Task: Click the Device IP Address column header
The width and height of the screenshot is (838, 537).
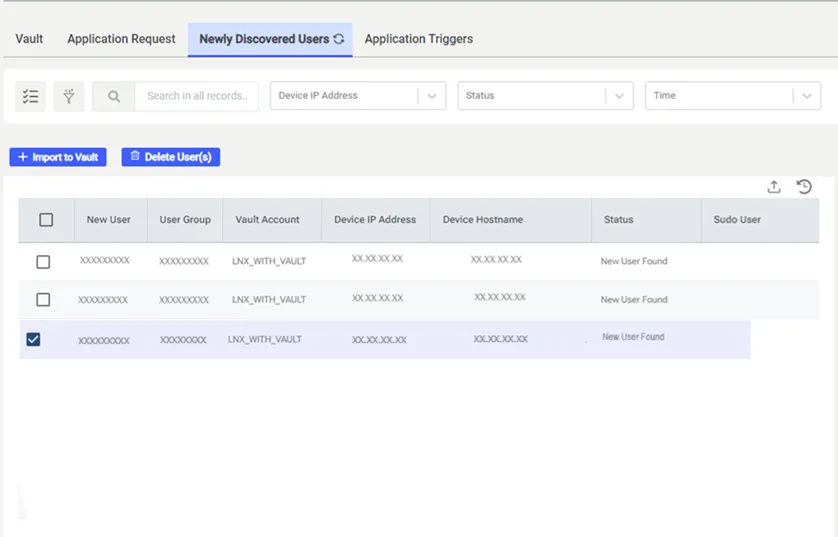Action: tap(375, 220)
